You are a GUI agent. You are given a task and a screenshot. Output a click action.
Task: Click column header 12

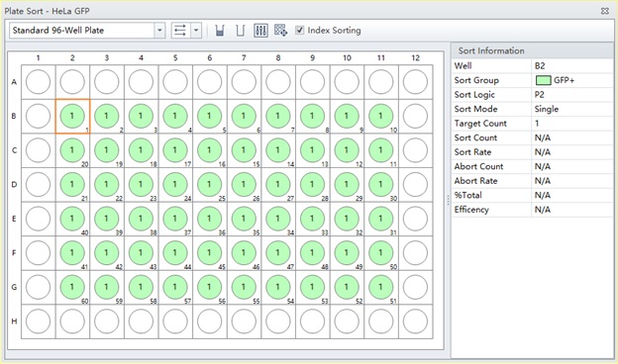pos(415,57)
